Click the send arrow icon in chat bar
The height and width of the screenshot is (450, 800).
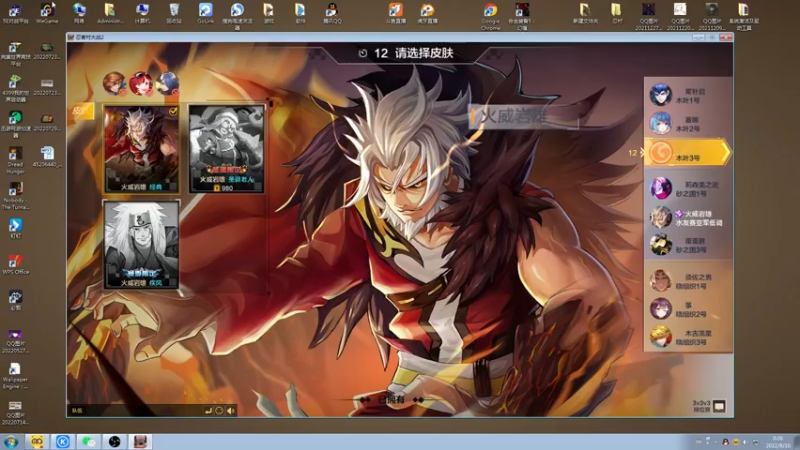pyautogui.click(x=208, y=411)
